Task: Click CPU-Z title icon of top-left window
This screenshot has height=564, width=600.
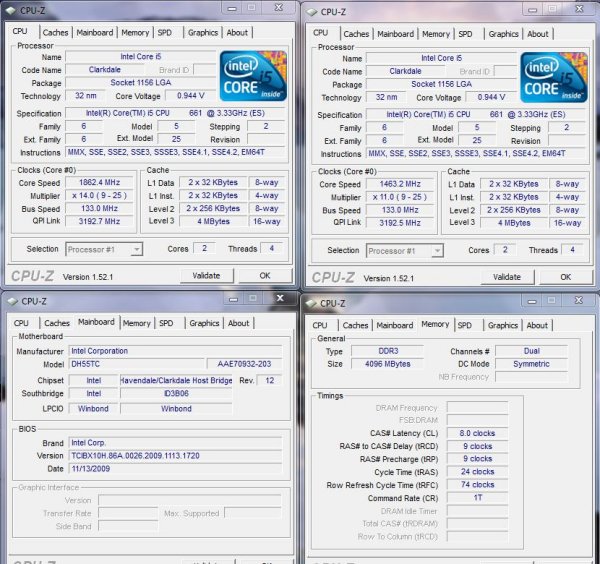Action: coord(11,11)
